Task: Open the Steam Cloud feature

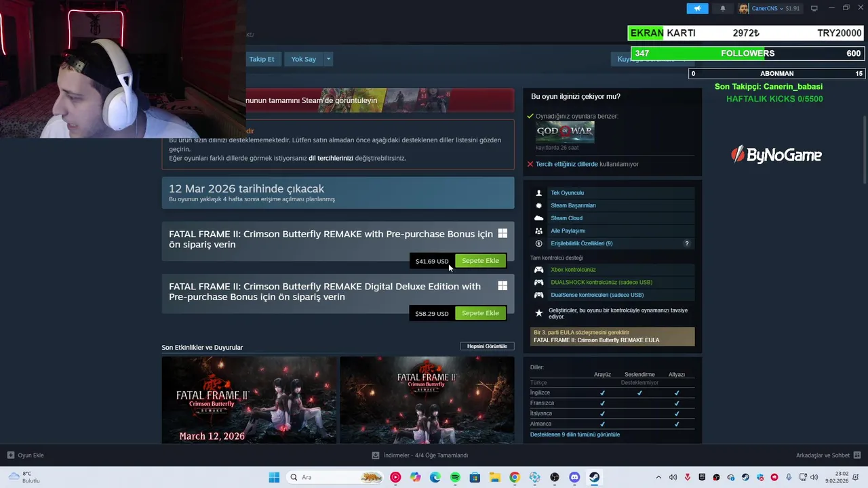Action: [x=612, y=218]
